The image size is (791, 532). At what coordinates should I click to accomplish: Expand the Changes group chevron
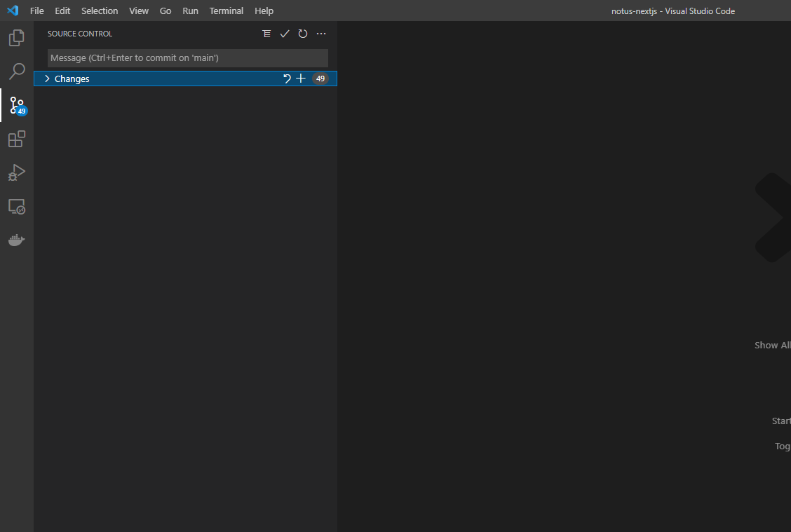(47, 79)
